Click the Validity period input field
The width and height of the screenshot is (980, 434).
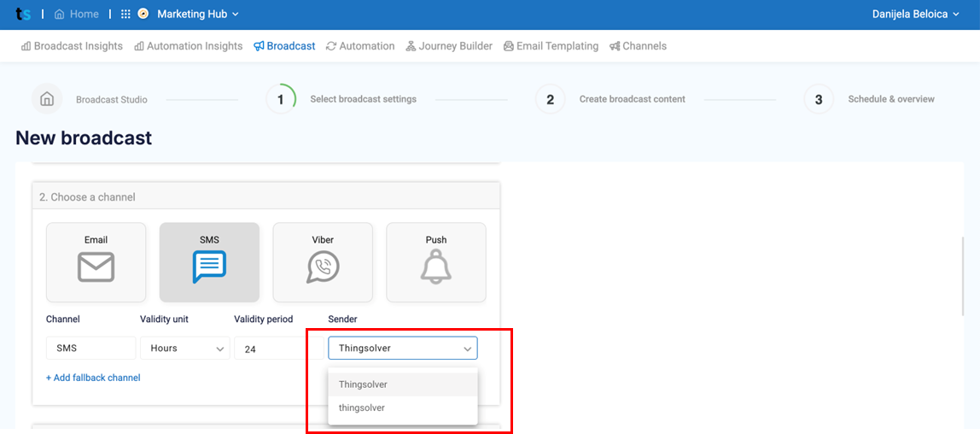pyautogui.click(x=270, y=349)
